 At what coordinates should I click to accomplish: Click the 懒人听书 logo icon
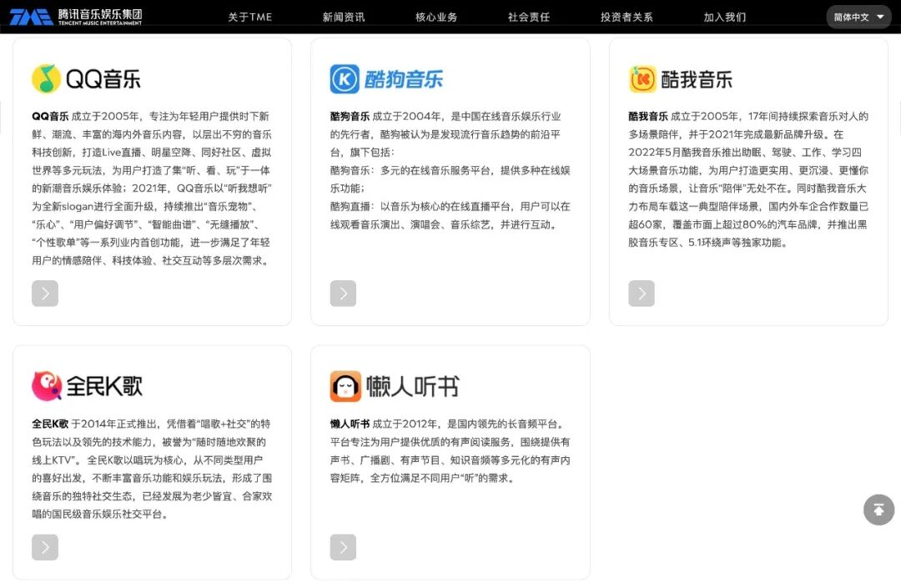click(345, 386)
